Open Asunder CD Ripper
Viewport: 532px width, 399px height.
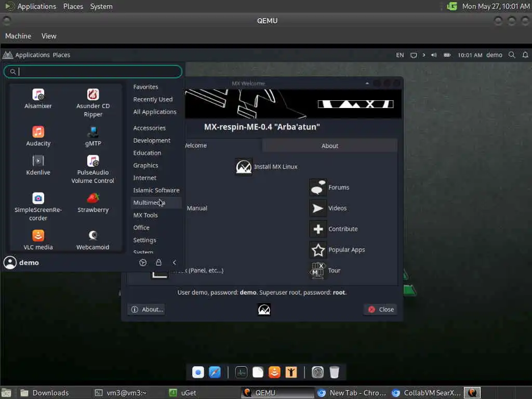pos(93,103)
